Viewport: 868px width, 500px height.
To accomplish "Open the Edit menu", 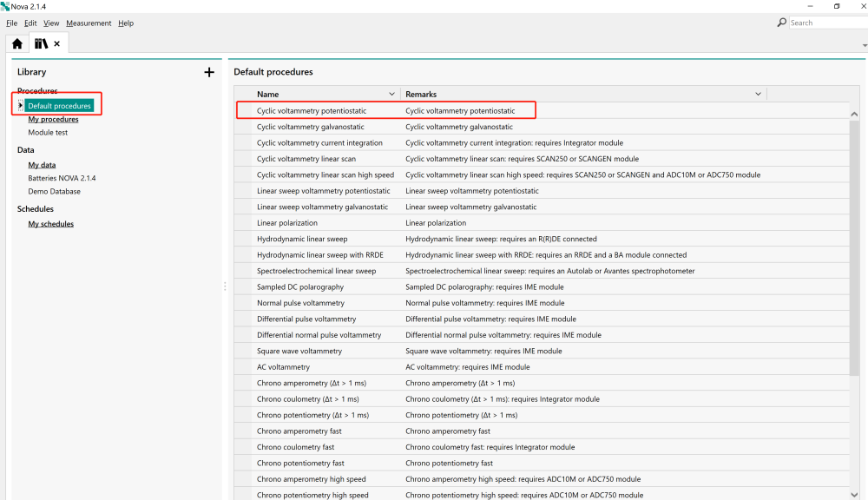I will (x=30, y=23).
